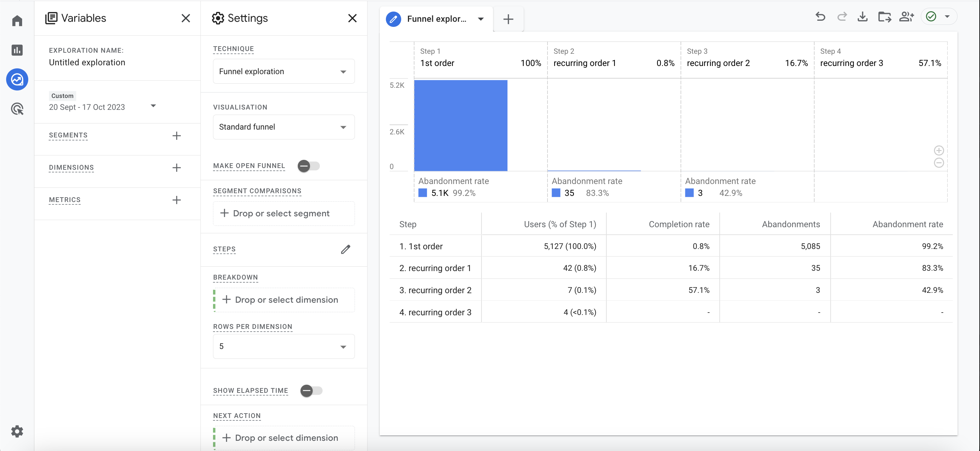Redo the last change
Screen dimensions: 980x451
pos(842,17)
